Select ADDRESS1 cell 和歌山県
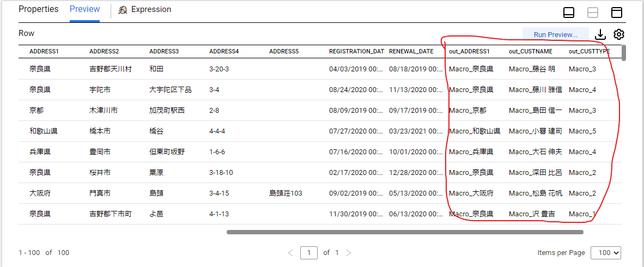 click(44, 131)
